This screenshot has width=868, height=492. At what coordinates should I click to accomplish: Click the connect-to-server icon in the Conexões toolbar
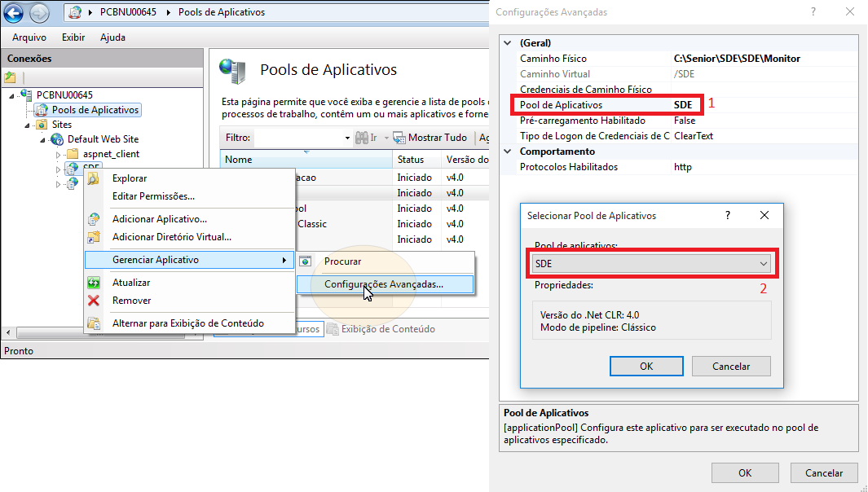pyautogui.click(x=10, y=77)
